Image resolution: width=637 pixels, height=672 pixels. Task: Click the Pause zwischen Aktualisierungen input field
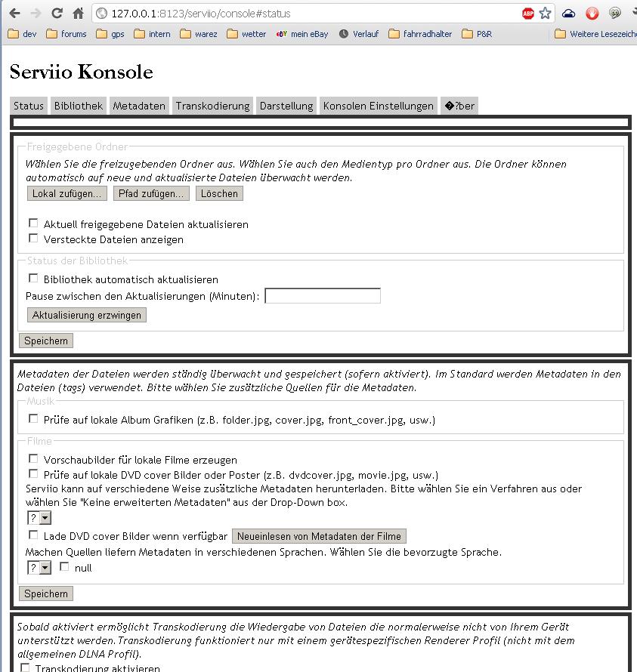click(323, 296)
